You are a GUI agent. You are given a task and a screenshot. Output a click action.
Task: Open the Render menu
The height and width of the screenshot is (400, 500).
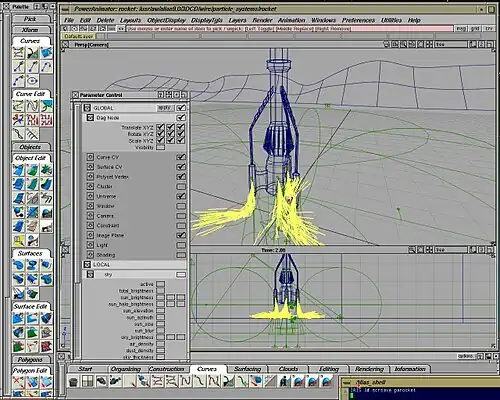tap(262, 20)
